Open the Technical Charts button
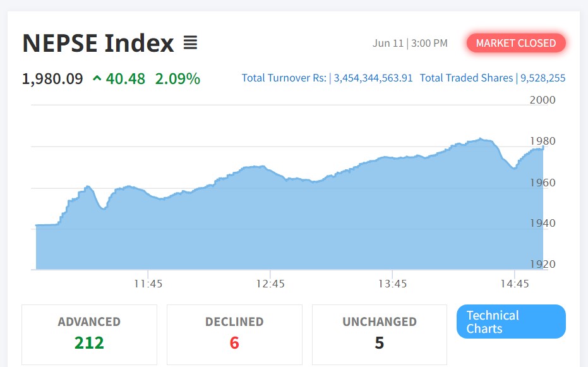Screen dimensions: 588x367 click(x=511, y=322)
